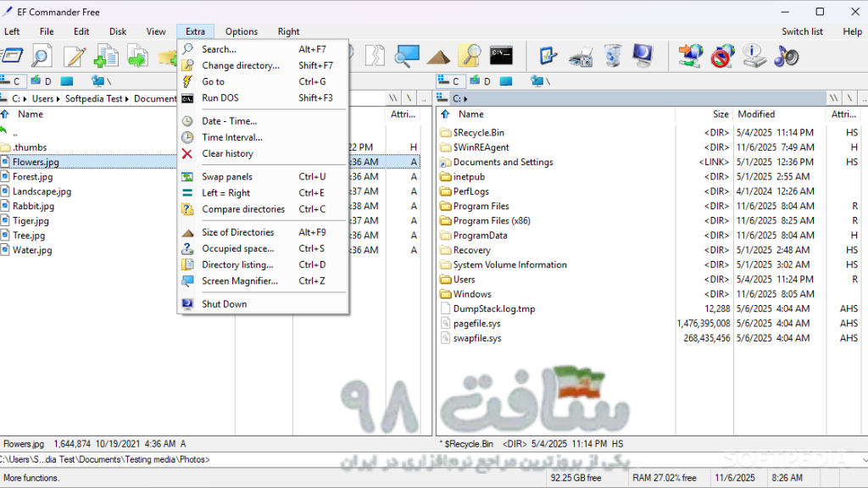Open the command line history dropdown arrow

pyautogui.click(x=865, y=460)
